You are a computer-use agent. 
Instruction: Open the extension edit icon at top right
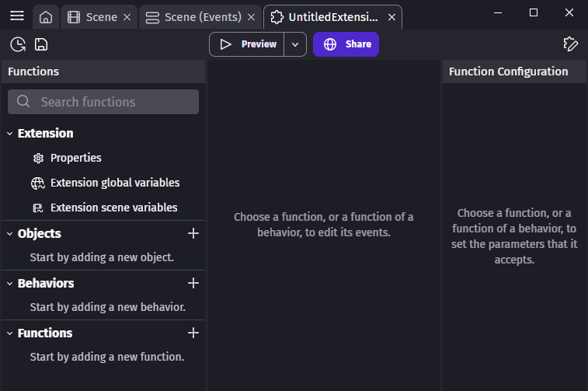coord(570,44)
